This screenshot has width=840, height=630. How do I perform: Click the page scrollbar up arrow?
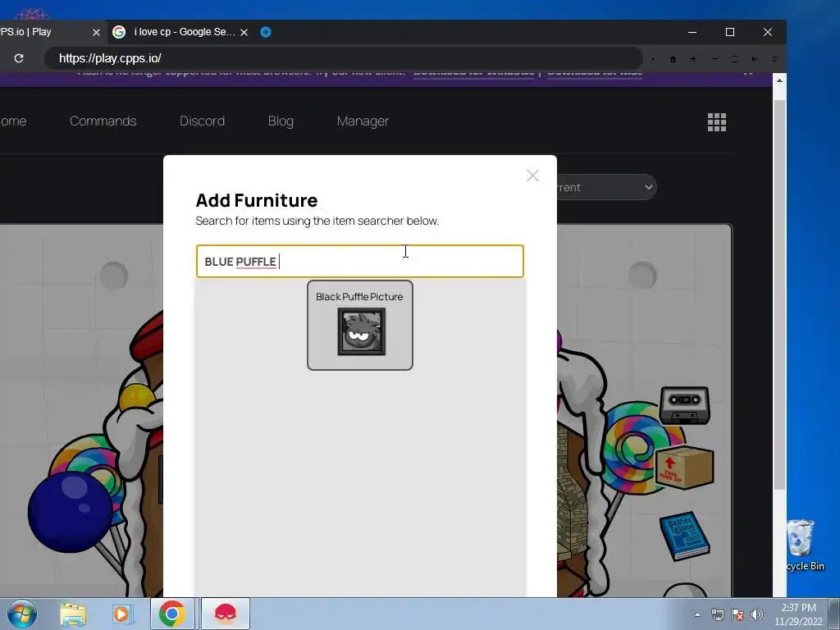(779, 80)
